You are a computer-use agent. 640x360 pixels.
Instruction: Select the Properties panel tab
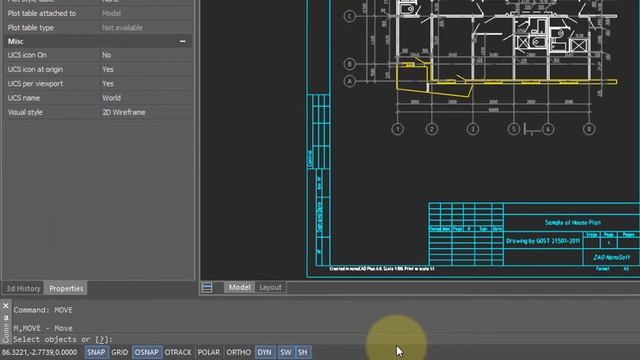pos(66,288)
